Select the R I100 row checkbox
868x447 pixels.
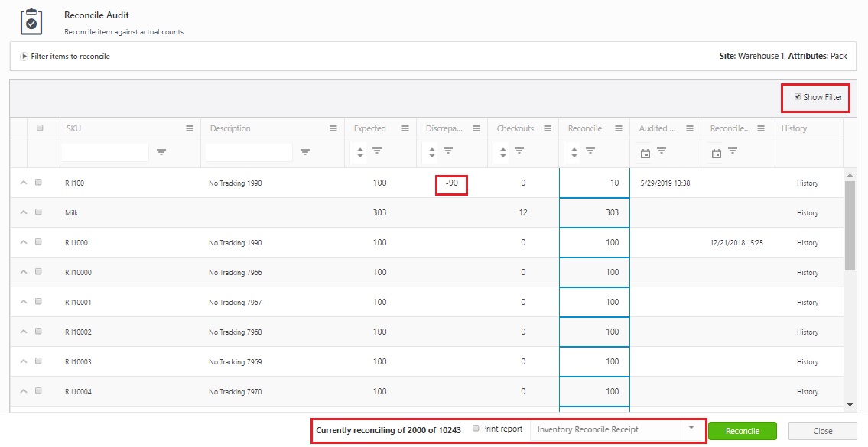tap(38, 182)
